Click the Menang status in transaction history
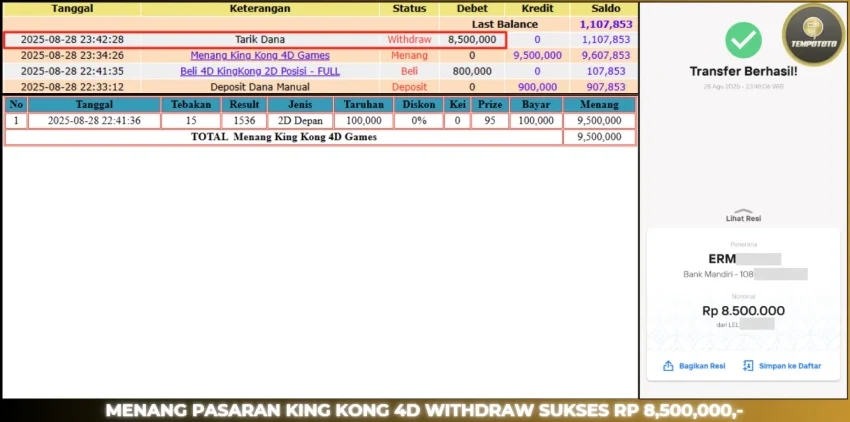Screen dimensions: 850x422 click(x=409, y=55)
